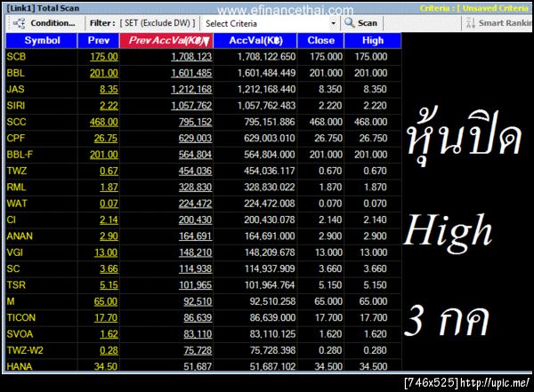534x392 pixels.
Task: Sort by Close column header
Action: (320, 41)
